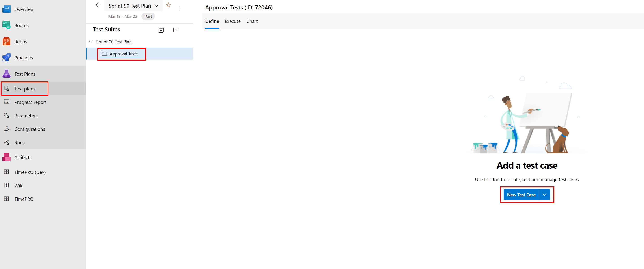Open the TimePRO (Dev) sidebar entry
The image size is (644, 269).
[x=30, y=172]
